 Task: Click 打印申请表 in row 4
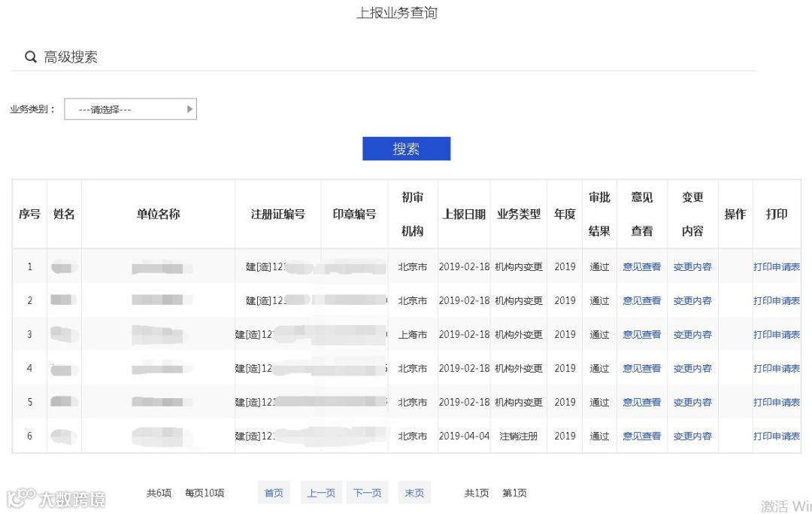[777, 369]
